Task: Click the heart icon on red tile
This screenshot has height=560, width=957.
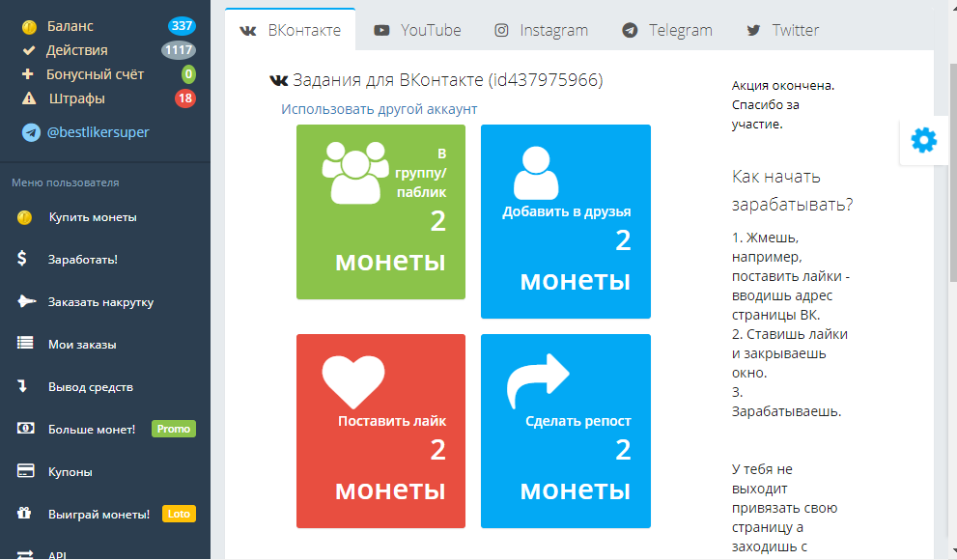Action: coord(353,382)
